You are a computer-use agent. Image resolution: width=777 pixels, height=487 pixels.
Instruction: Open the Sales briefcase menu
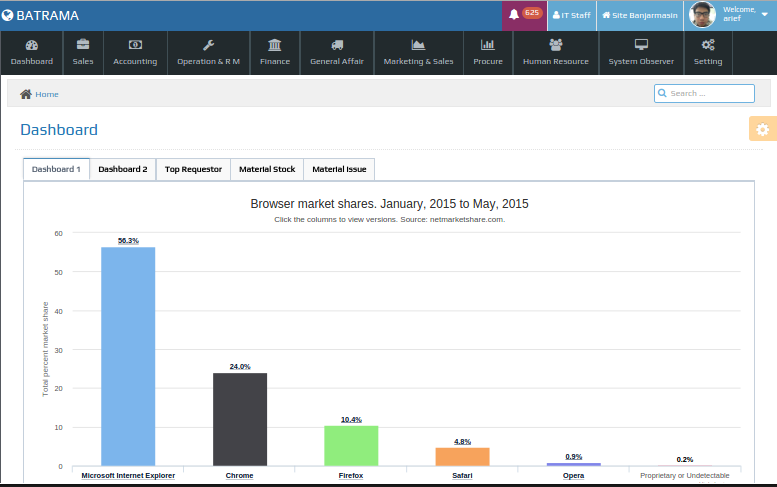[83, 45]
